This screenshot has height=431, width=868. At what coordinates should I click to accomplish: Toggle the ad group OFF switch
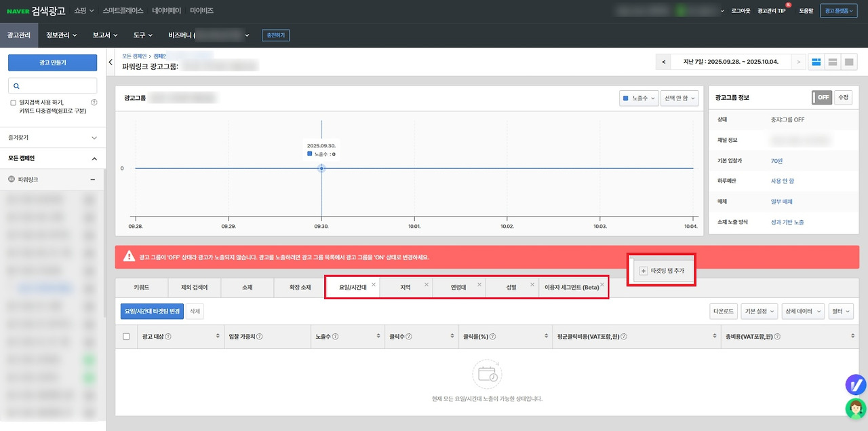822,97
